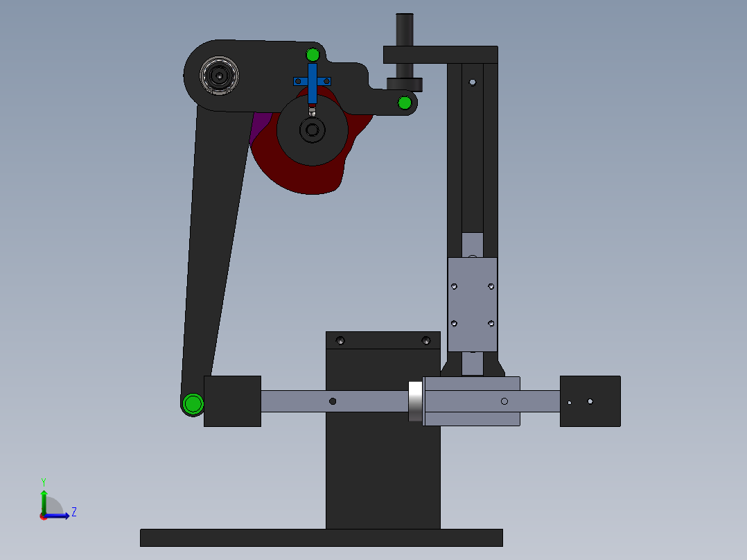Select the flat base plate at the bottom
The image size is (747, 560).
coord(322,538)
